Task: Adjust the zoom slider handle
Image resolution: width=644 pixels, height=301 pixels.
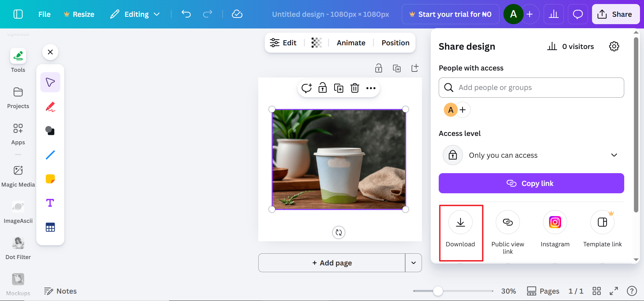Action: coord(438,291)
